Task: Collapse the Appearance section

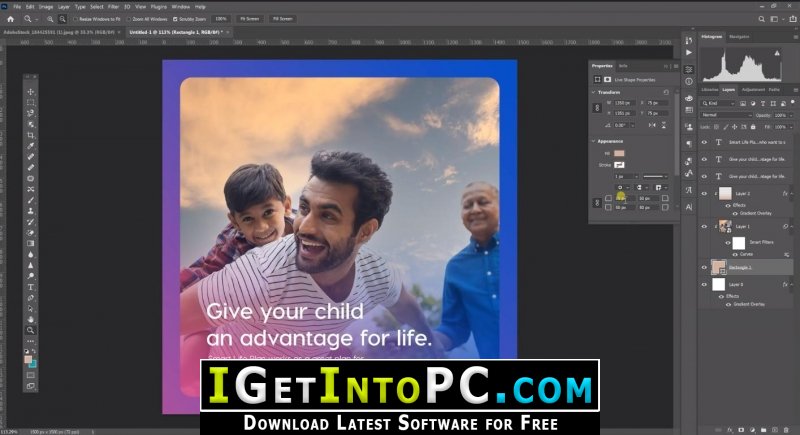Action: [x=593, y=141]
